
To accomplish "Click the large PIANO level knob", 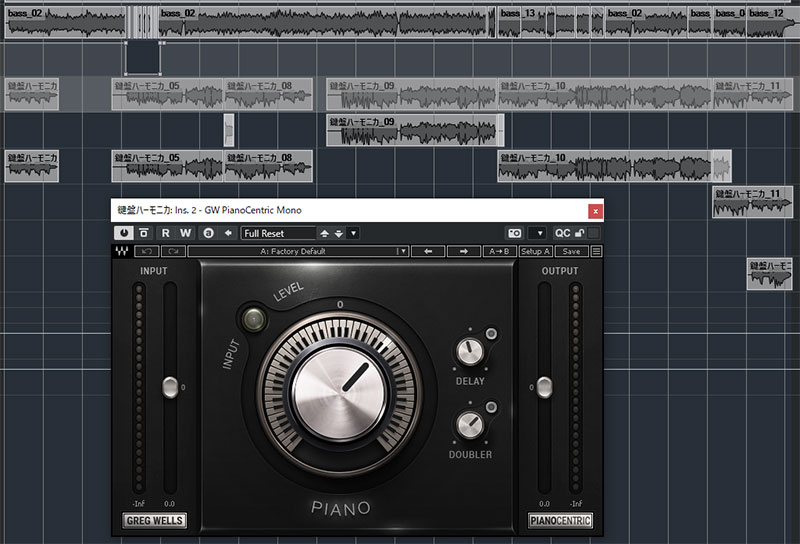I will point(339,393).
